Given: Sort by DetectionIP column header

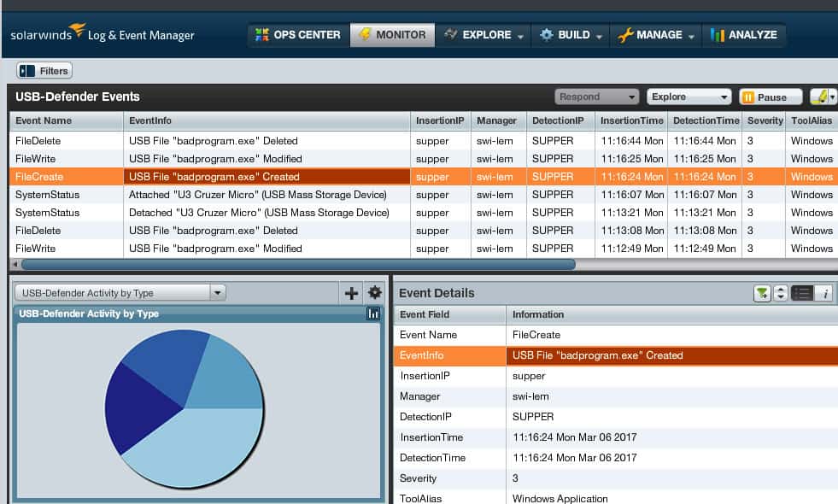Looking at the screenshot, I should [560, 120].
